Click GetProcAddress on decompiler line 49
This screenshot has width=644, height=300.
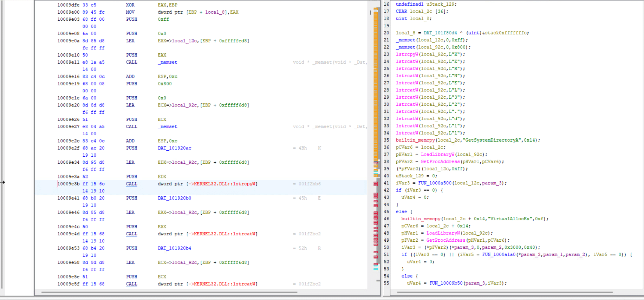[446, 240]
